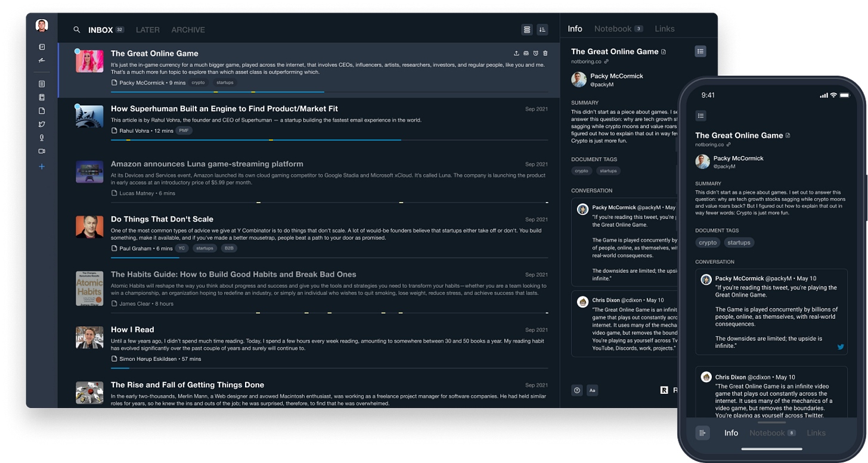Click the blue plus icon in sidebar
868x463 pixels.
(x=42, y=167)
